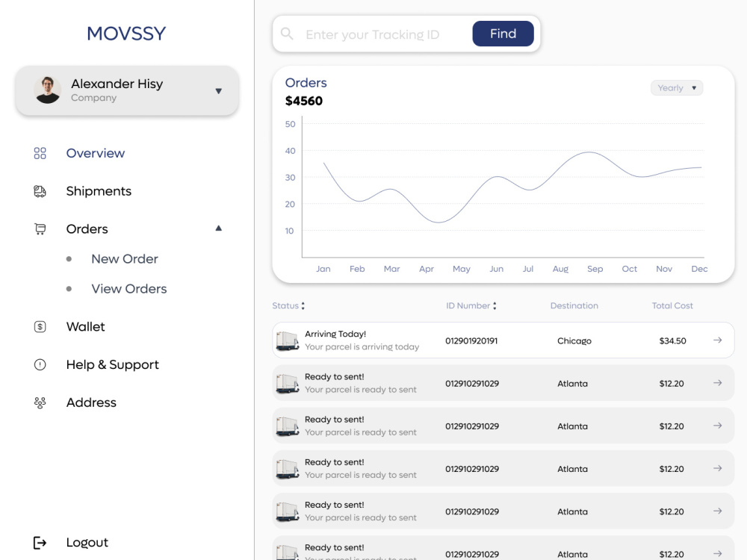The width and height of the screenshot is (747, 560).
Task: Click the Shipments package icon
Action: (40, 190)
